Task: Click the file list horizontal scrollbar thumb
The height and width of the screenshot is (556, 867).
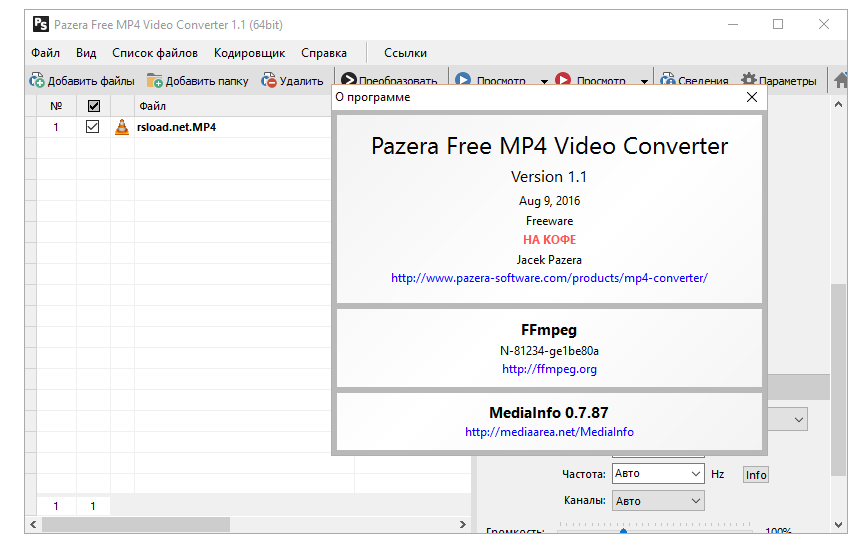Action: [136, 524]
